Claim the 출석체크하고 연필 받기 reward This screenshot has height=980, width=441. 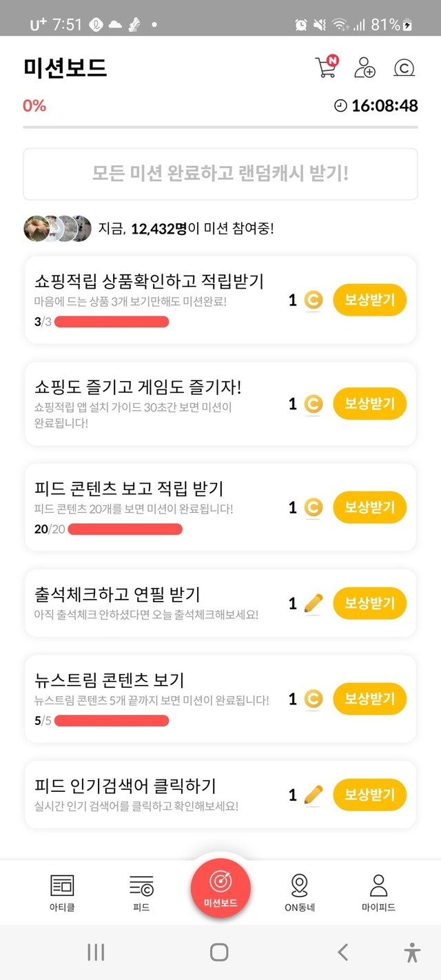tap(369, 604)
